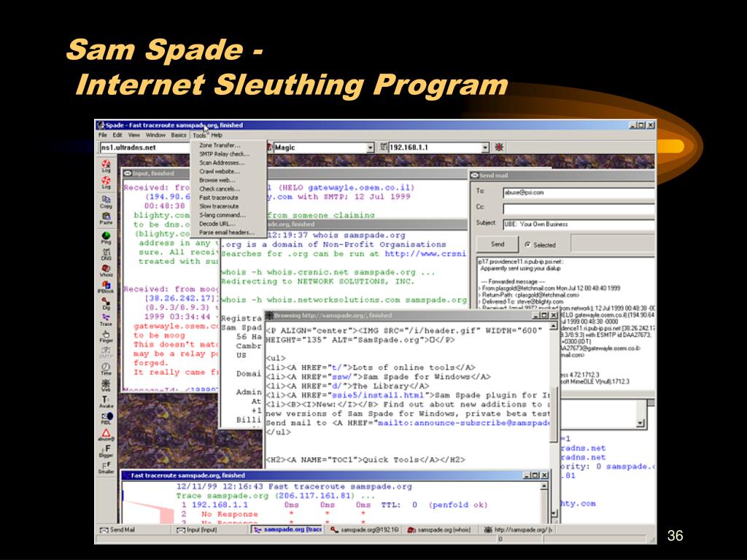Click the ns1.ultradns.net address field
747x560 pixels.
(145, 147)
